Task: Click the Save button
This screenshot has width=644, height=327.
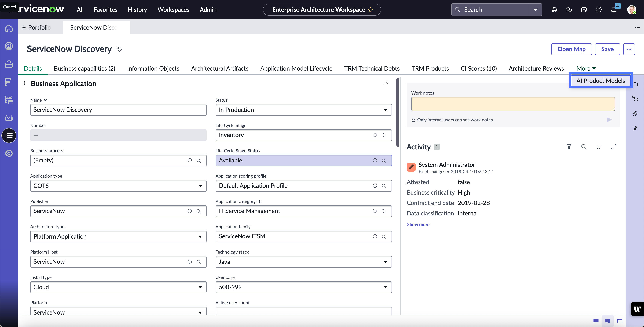Action: (607, 49)
